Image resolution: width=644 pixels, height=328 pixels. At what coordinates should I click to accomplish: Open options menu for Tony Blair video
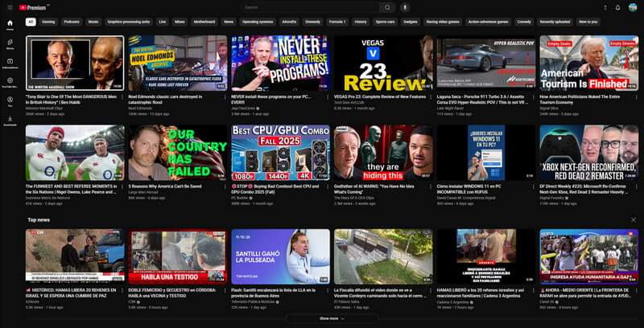(122, 96)
